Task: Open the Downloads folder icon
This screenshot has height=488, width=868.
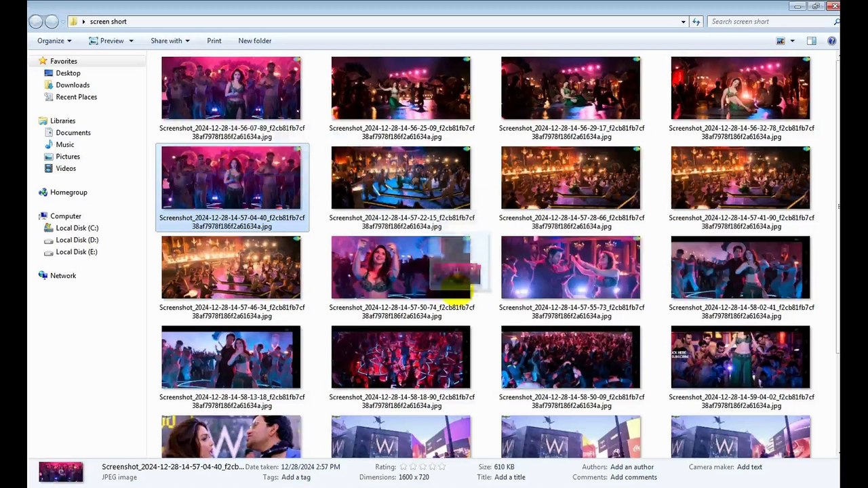Action: (x=49, y=85)
